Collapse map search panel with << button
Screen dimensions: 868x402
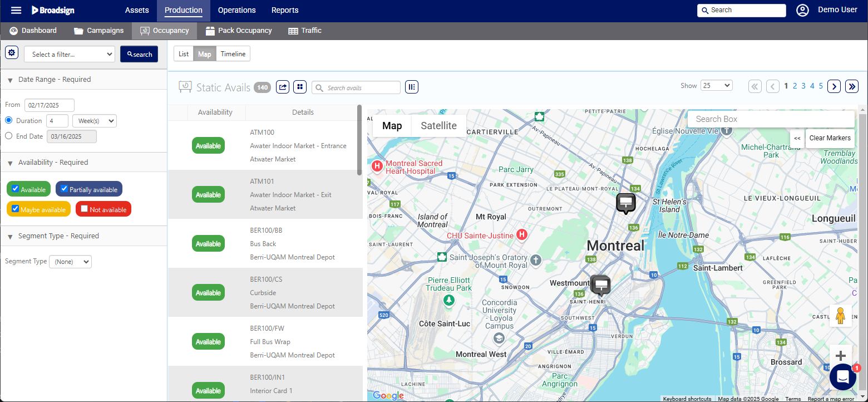pos(797,138)
